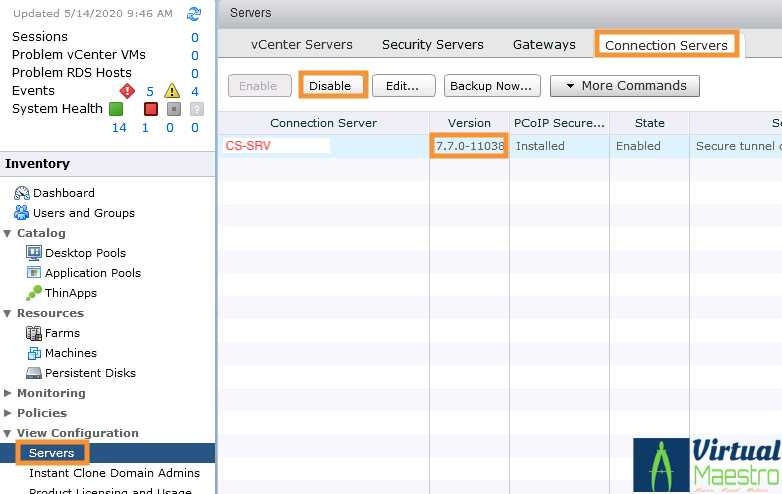Click the red System Health status icon
Screen dimensions: 782x494
click(x=150, y=109)
